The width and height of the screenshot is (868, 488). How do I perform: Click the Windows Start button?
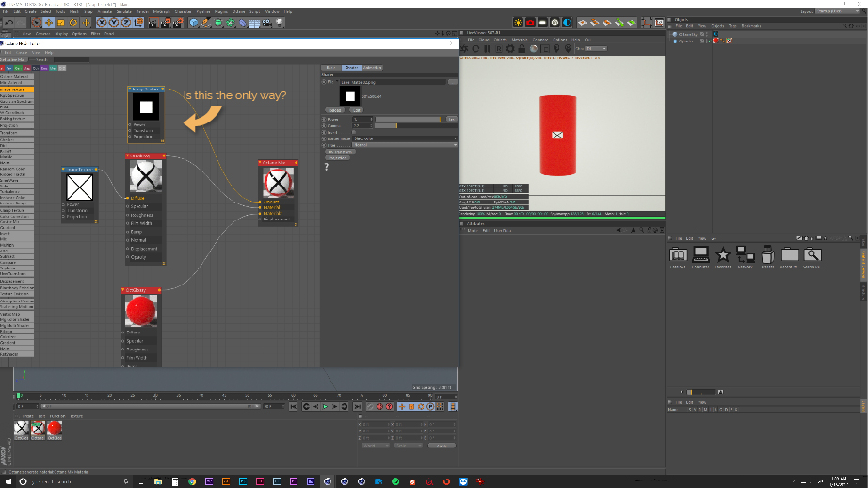pos(8,480)
